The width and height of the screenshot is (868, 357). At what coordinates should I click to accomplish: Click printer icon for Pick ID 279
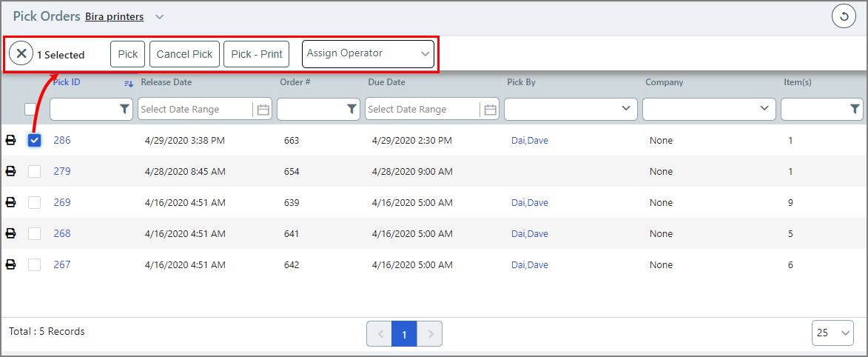(11, 171)
